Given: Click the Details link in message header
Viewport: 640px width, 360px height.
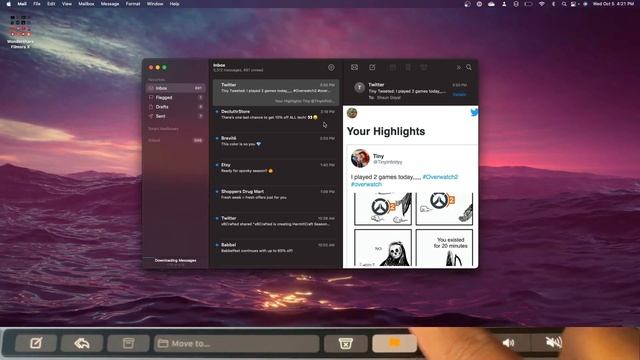Looking at the screenshot, I should [459, 94].
